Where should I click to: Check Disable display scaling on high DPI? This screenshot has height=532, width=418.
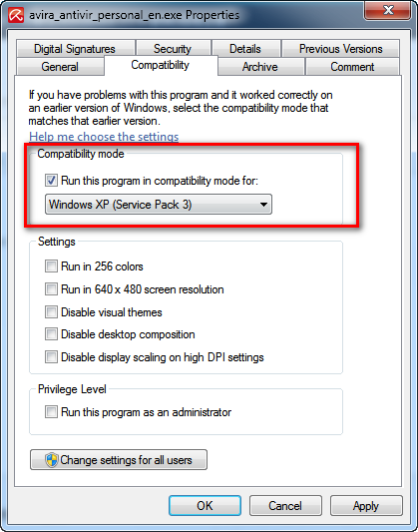coord(51,357)
